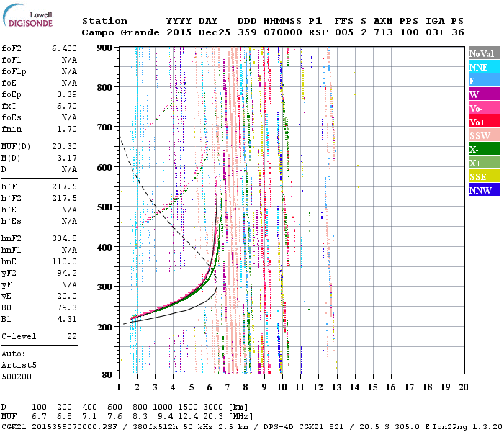Click the 500 km height axis label
The width and height of the screenshot is (504, 432).
pyautogui.click(x=104, y=207)
